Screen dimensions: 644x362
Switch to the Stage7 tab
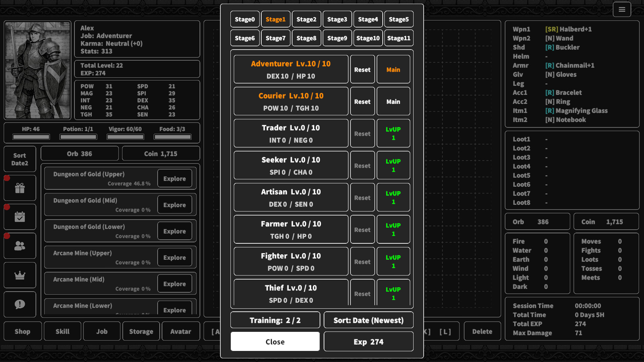pyautogui.click(x=275, y=38)
